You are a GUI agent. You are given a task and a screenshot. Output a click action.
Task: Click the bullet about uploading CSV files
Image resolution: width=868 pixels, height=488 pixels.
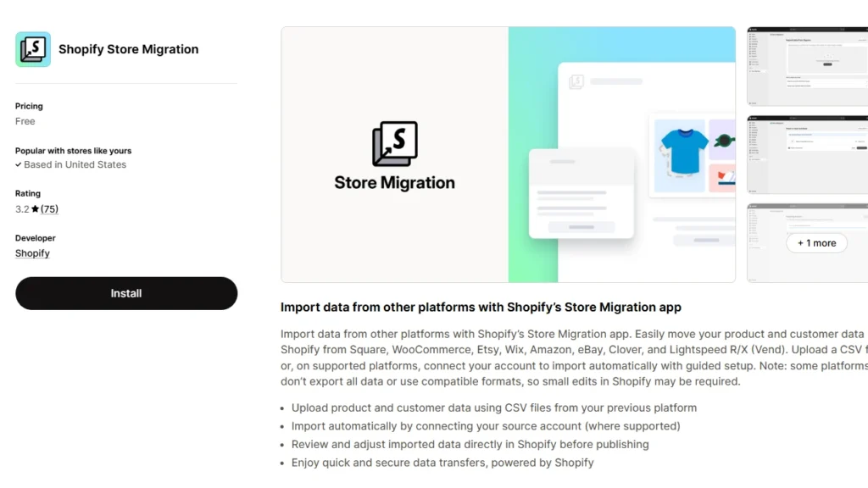coord(494,408)
